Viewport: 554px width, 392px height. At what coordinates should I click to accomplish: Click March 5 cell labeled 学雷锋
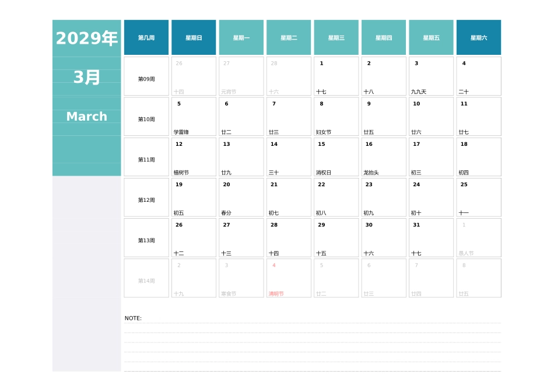[x=194, y=117]
